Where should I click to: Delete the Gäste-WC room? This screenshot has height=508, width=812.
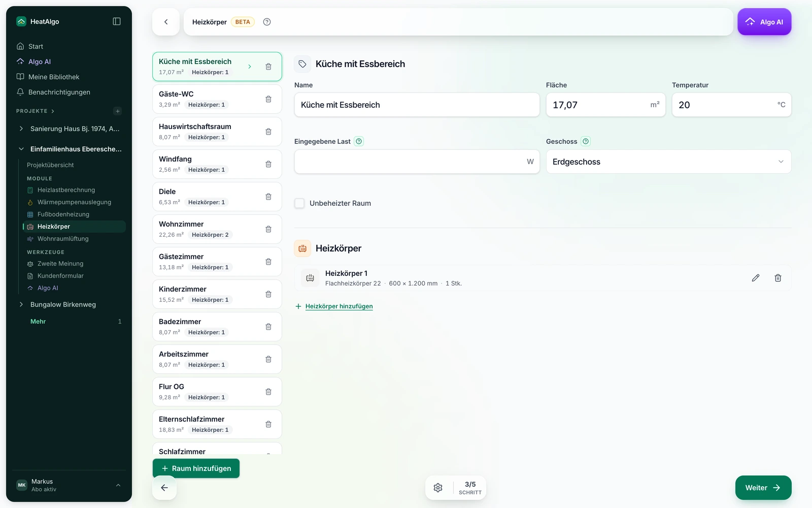tap(268, 99)
